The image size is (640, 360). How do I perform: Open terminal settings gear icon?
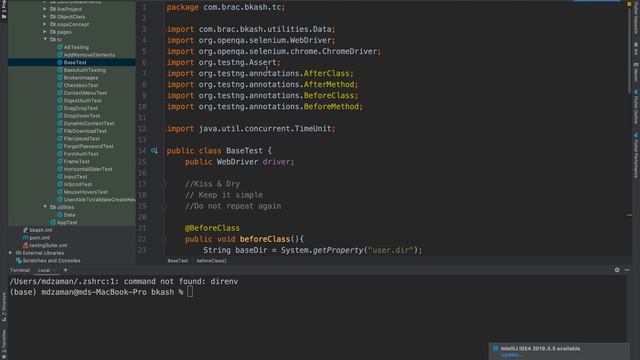coord(617,270)
